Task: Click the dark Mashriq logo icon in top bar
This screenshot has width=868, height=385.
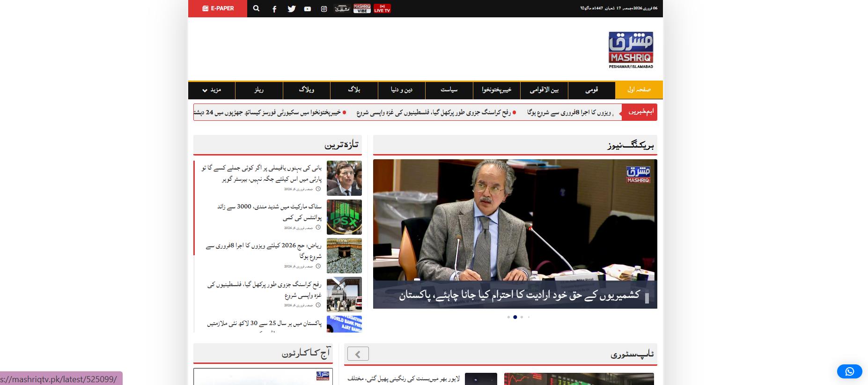Action: tap(342, 8)
